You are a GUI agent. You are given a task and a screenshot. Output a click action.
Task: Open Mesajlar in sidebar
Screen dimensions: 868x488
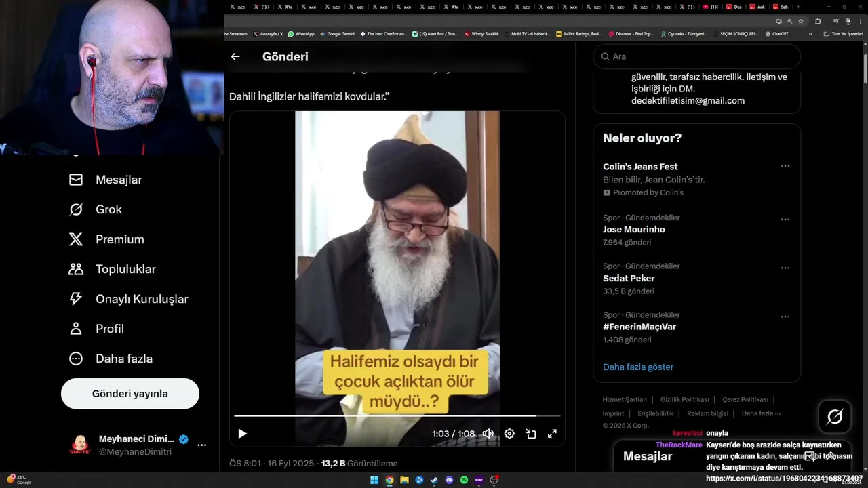pyautogui.click(x=105, y=180)
